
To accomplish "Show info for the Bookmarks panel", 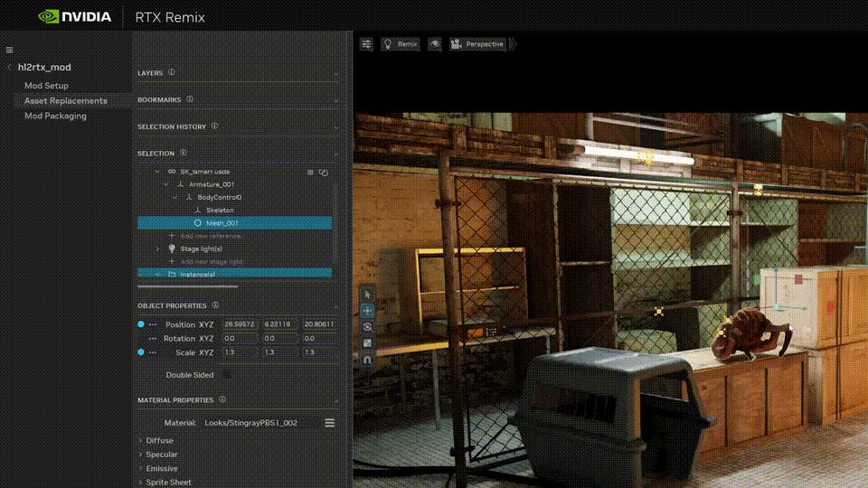I will 190,99.
